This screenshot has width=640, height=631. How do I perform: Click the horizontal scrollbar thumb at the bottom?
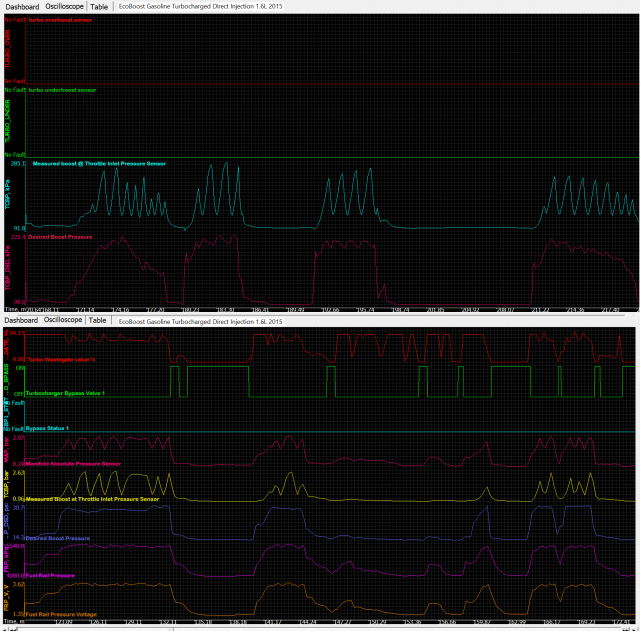(x=96, y=629)
